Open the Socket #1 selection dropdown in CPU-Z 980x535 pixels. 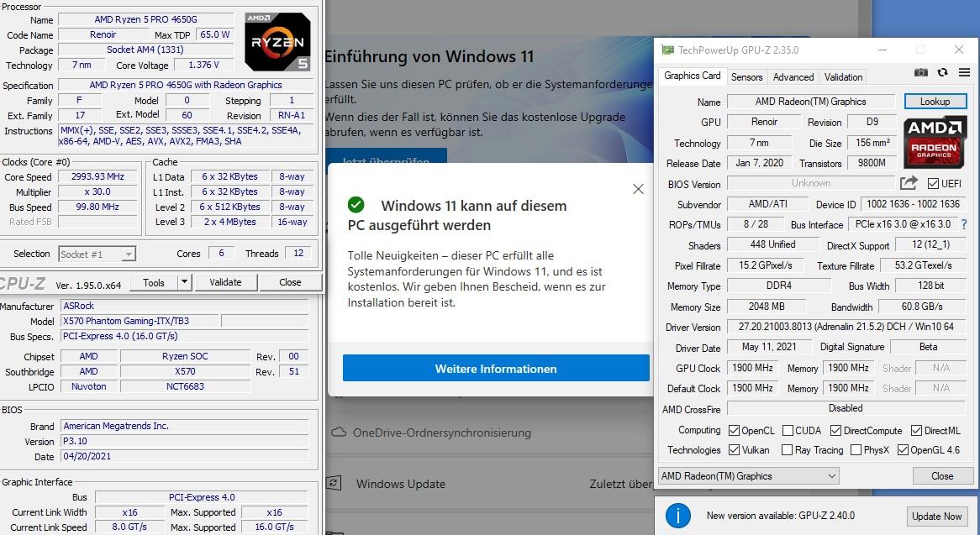click(x=97, y=254)
